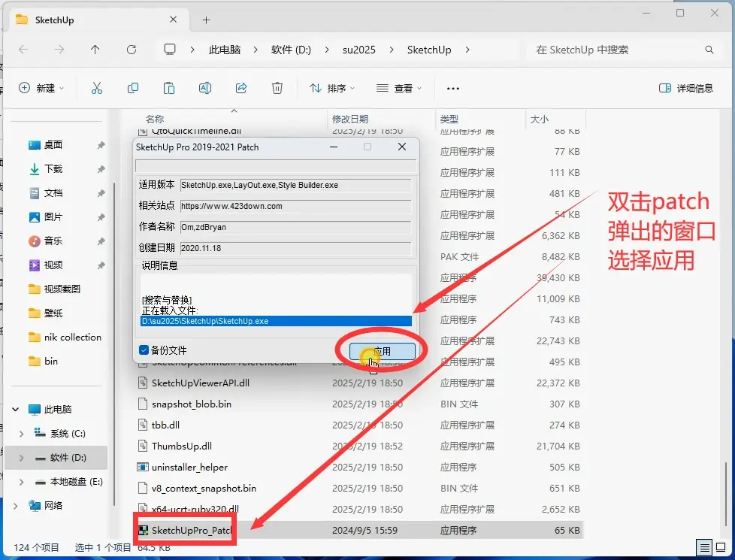
Task: Open the 查看 view dropdown
Action: (399, 88)
